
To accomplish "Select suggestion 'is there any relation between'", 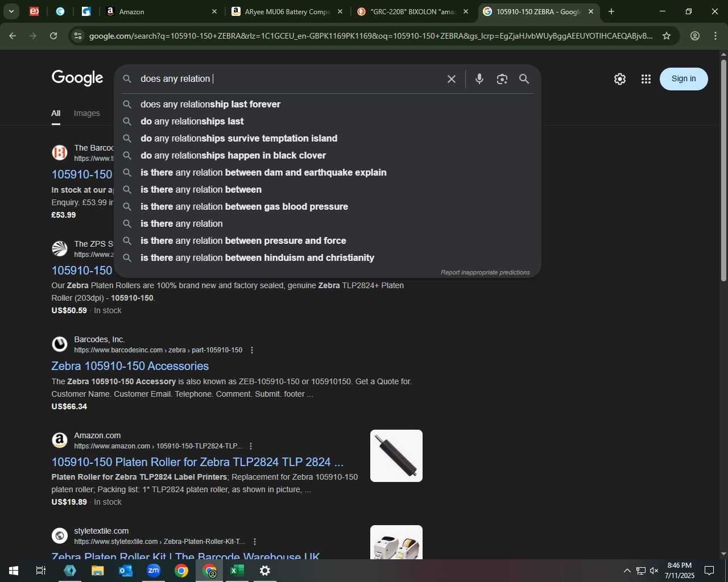I will tap(328, 190).
